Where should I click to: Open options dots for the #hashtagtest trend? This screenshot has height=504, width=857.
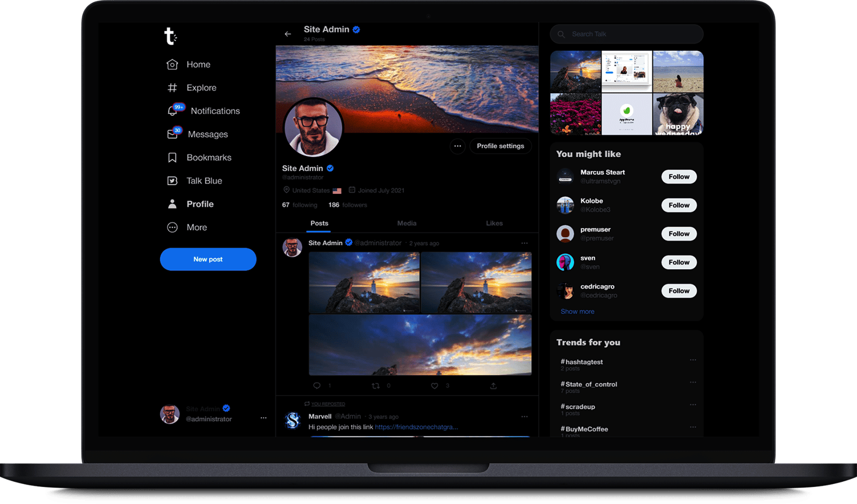693,360
